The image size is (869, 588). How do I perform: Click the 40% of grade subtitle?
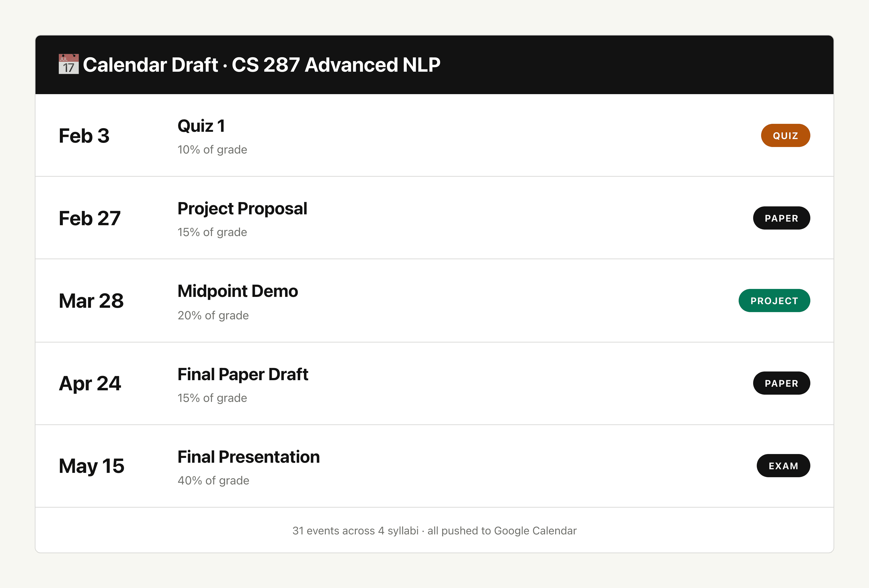(x=214, y=480)
